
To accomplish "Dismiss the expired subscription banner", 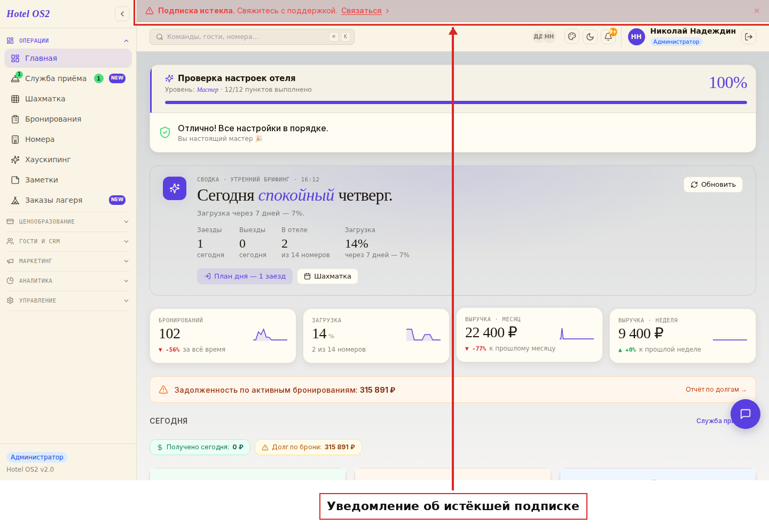I will coord(757,11).
